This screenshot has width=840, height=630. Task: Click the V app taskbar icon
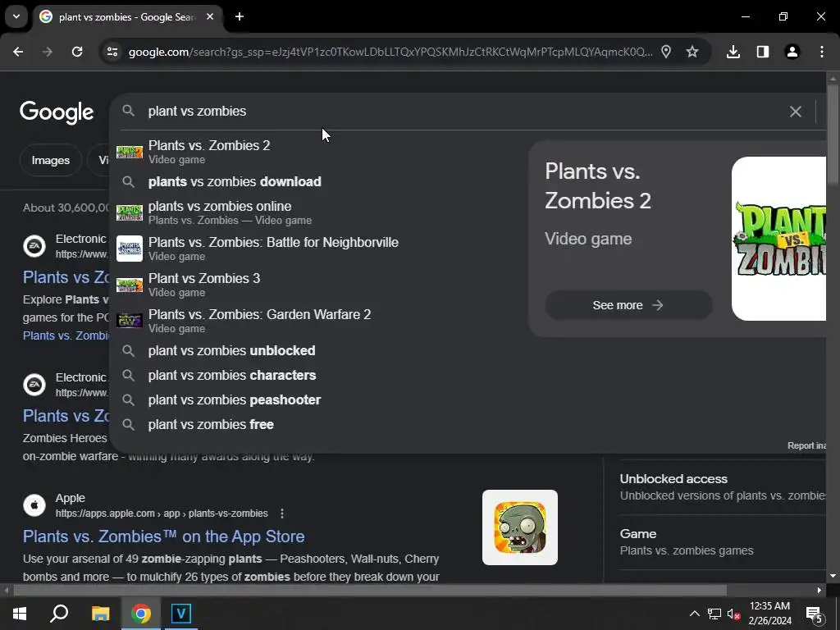tap(180, 614)
